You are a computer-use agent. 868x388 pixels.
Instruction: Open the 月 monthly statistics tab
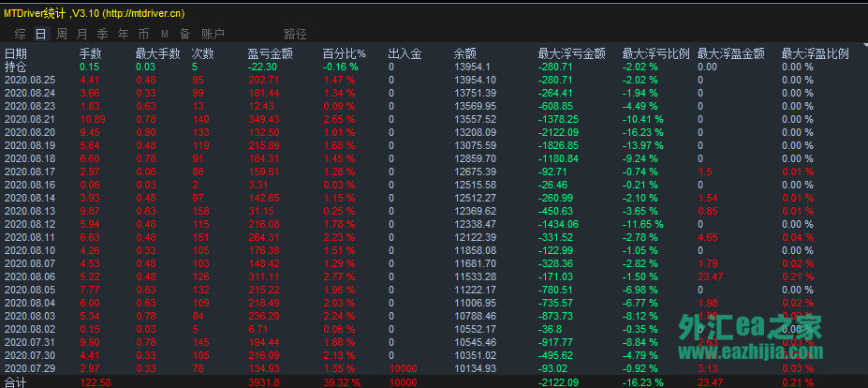point(82,34)
